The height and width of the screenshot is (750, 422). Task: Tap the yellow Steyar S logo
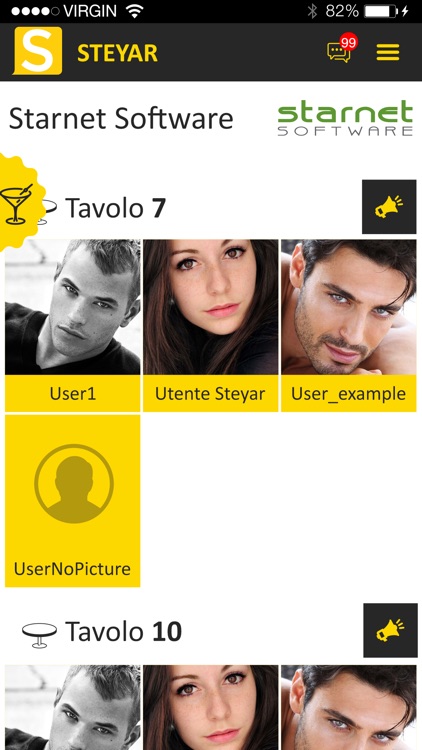(x=38, y=51)
